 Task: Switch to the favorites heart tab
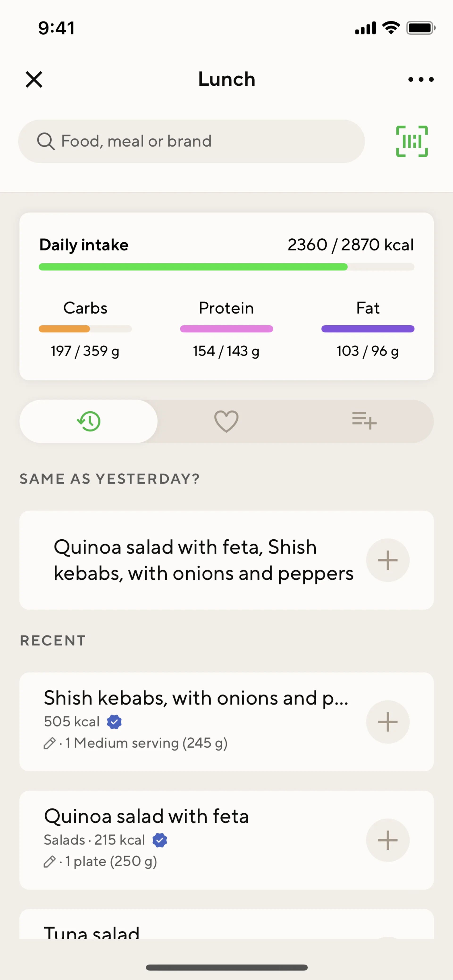(x=226, y=421)
